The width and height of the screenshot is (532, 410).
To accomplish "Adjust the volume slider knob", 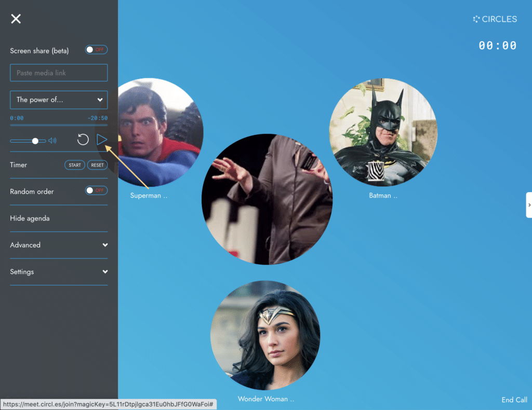I will click(35, 141).
